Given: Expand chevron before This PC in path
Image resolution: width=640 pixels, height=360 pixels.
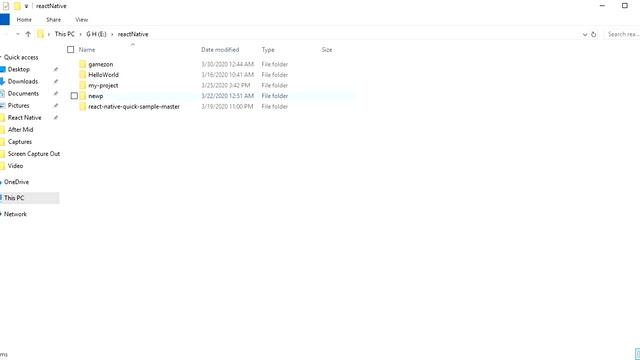Looking at the screenshot, I should (49, 34).
